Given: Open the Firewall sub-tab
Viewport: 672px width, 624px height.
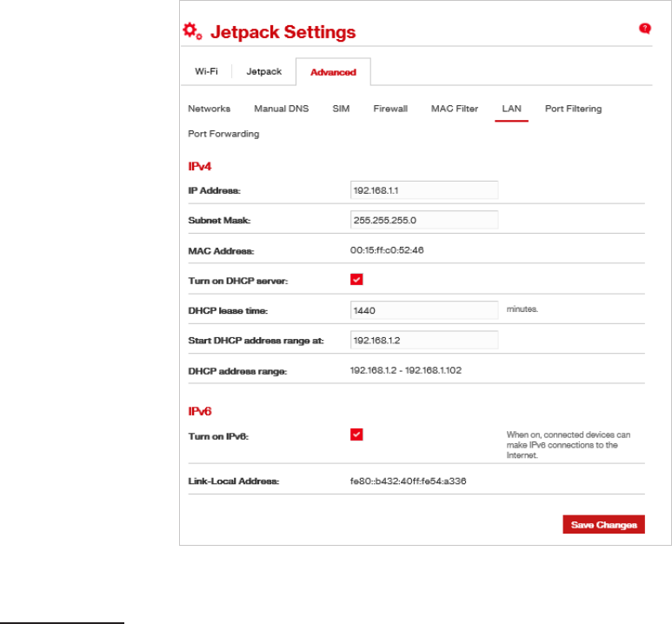Looking at the screenshot, I should 390,109.
